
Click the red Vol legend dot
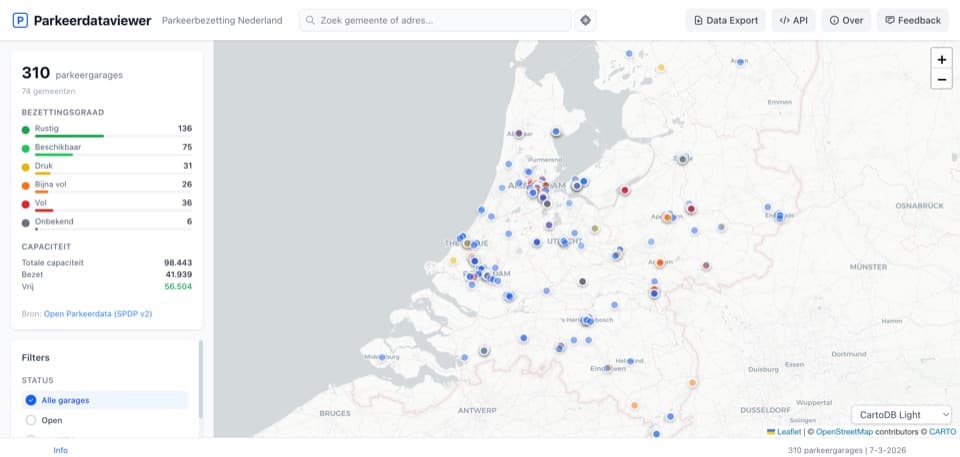tap(26, 204)
